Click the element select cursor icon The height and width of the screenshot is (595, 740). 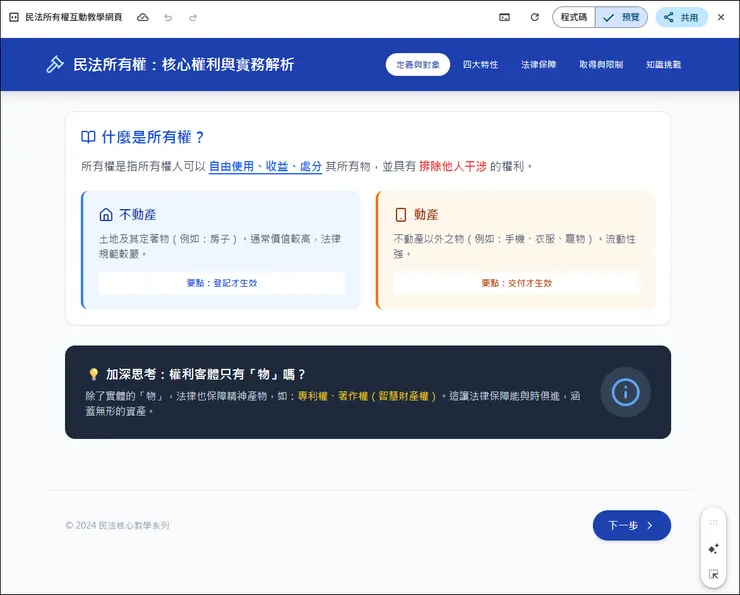713,574
